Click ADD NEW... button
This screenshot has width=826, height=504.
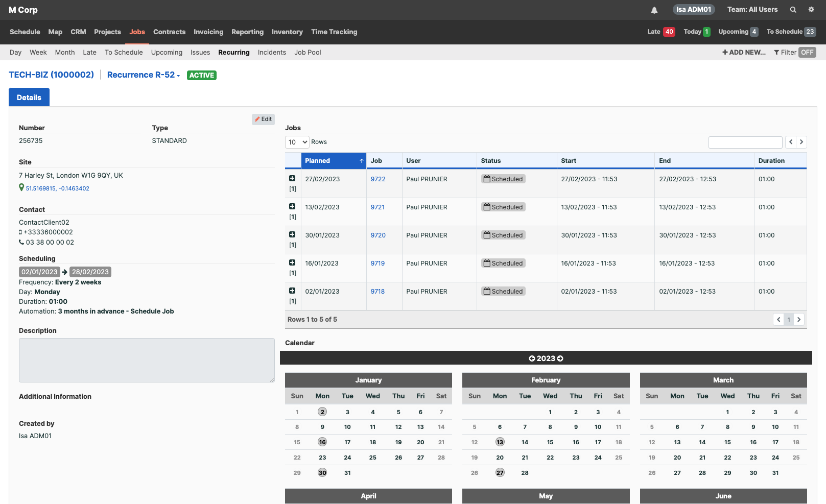pos(744,53)
